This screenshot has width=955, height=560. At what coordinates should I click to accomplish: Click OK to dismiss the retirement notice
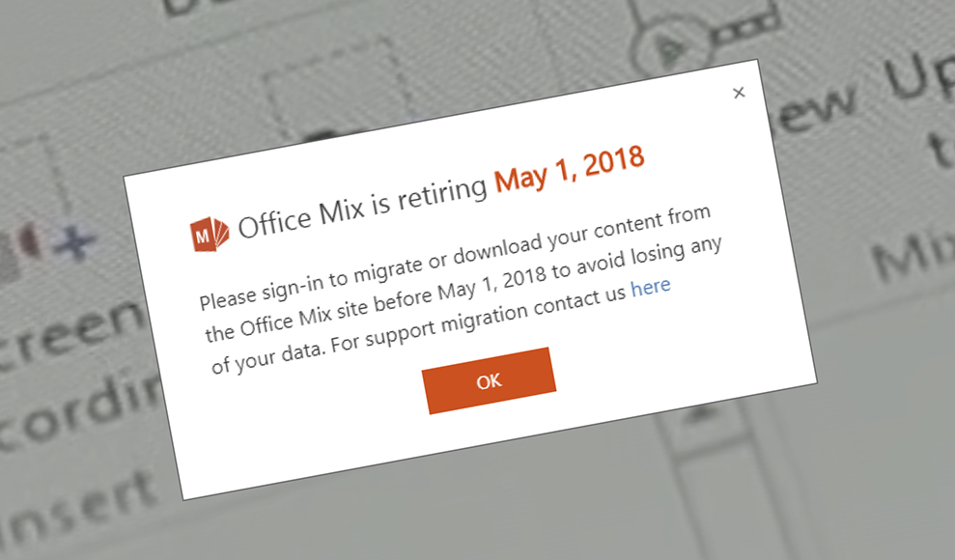[x=489, y=381]
